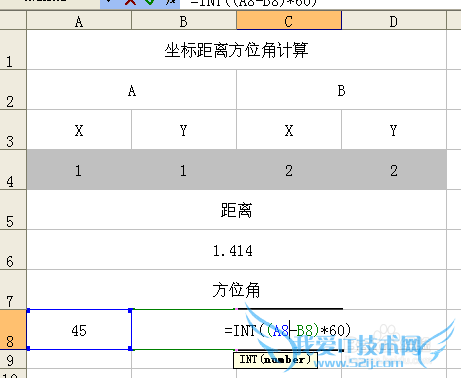Select column A header
The width and height of the screenshot is (461, 378).
(79, 21)
